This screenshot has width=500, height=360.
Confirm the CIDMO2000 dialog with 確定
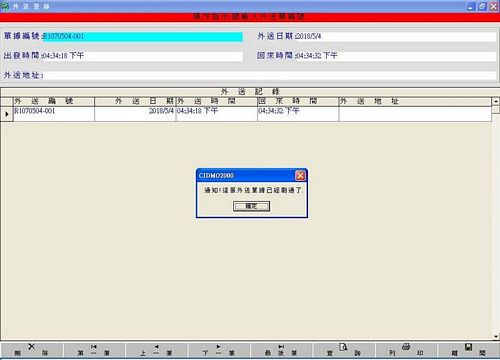click(251, 206)
